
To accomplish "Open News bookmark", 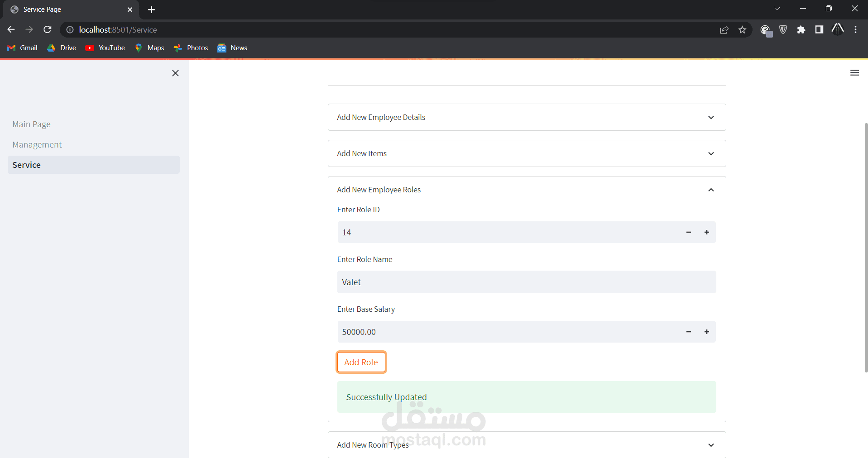I will pos(232,48).
